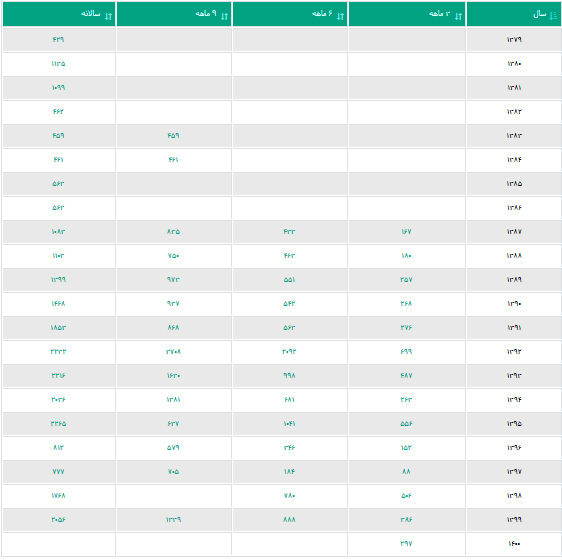Click three-month value ۵۵۶

(x=406, y=423)
